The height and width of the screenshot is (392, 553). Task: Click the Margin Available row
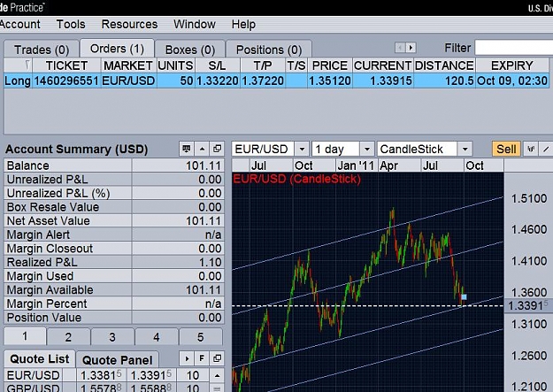point(114,289)
